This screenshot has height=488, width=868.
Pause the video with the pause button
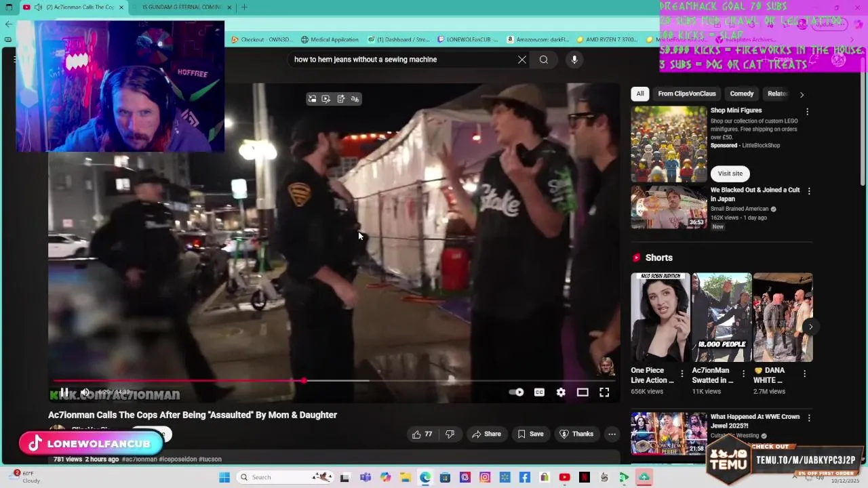(64, 392)
